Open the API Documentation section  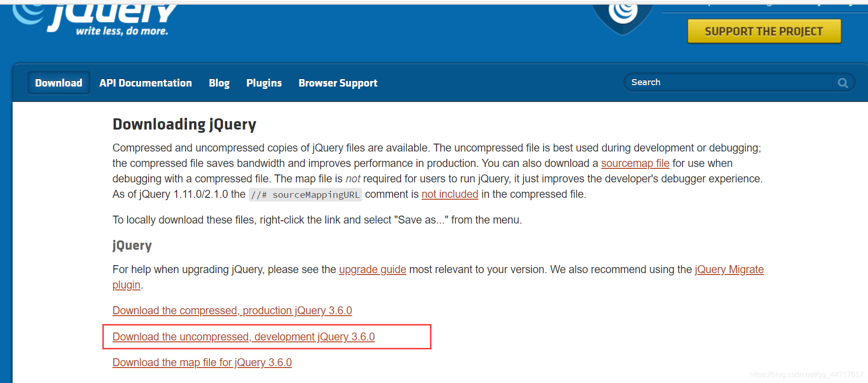145,83
